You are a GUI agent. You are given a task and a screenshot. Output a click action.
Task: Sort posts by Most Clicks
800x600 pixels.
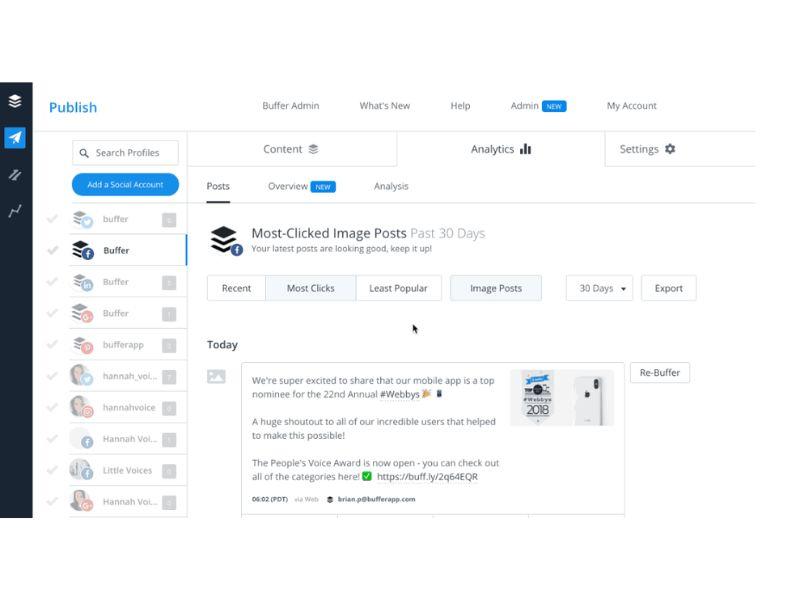pos(311,288)
